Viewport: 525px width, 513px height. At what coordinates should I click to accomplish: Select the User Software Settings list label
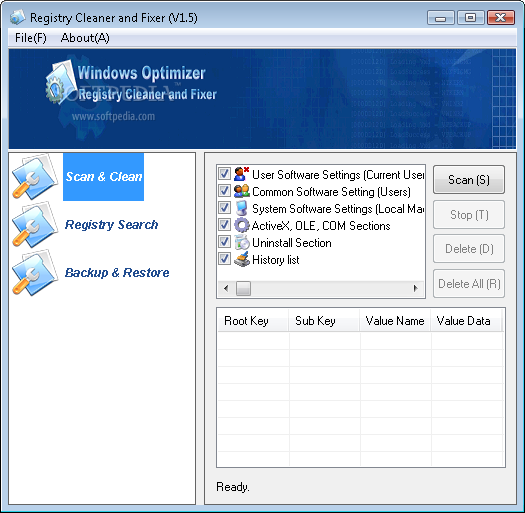(338, 175)
